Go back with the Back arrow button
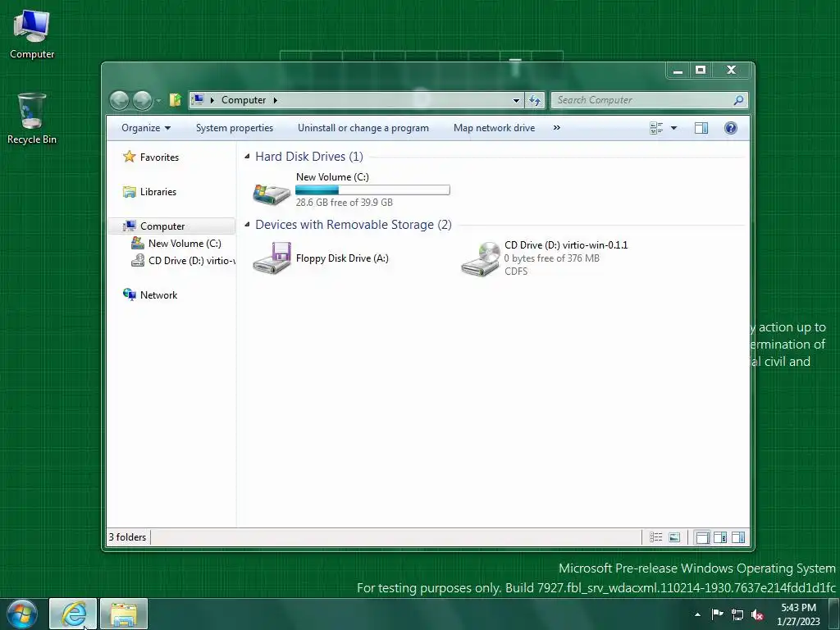840x630 pixels. pos(119,100)
